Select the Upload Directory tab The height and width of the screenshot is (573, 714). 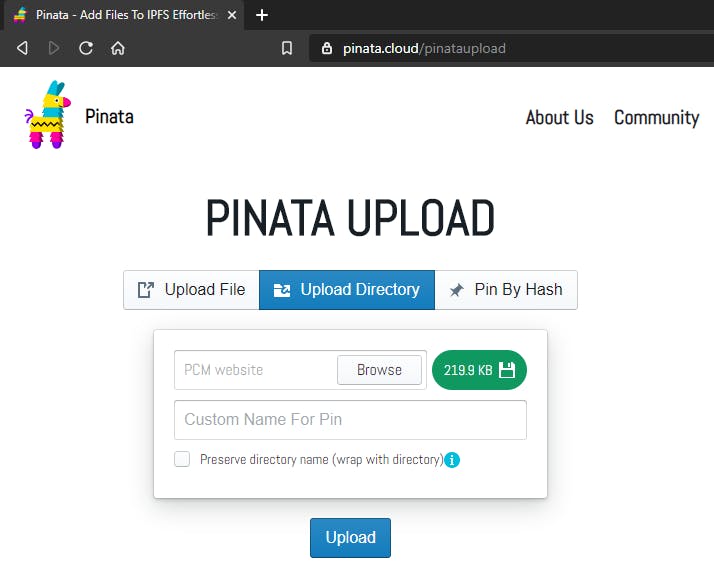[347, 290]
